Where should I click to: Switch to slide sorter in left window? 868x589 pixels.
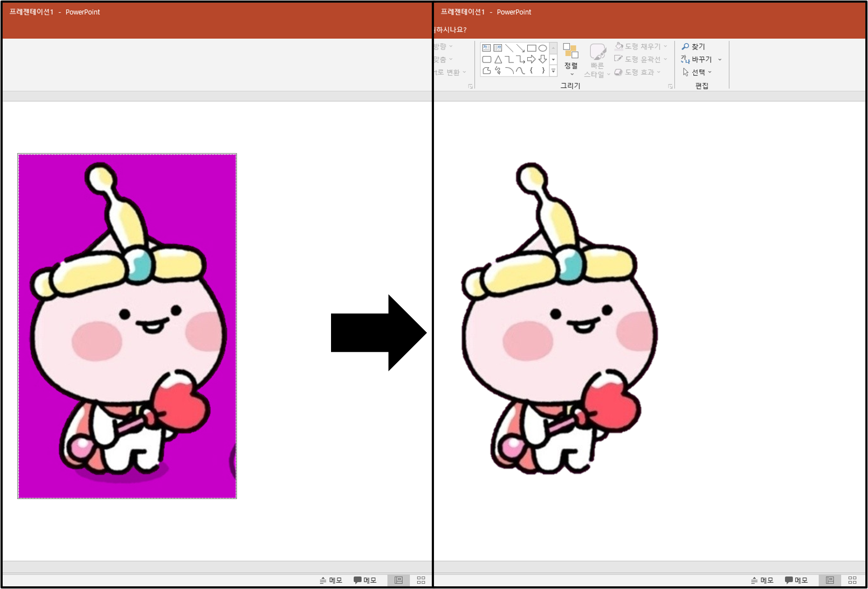click(x=421, y=580)
